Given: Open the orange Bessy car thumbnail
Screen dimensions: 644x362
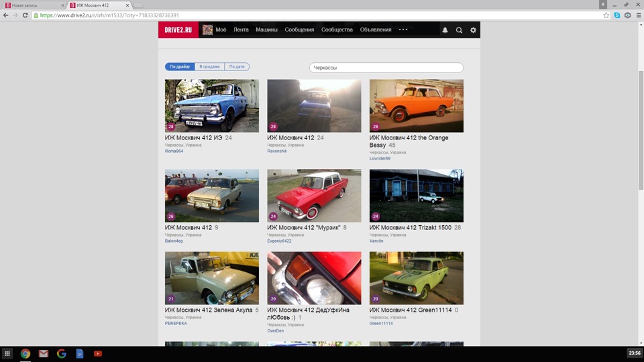Looking at the screenshot, I should (417, 106).
